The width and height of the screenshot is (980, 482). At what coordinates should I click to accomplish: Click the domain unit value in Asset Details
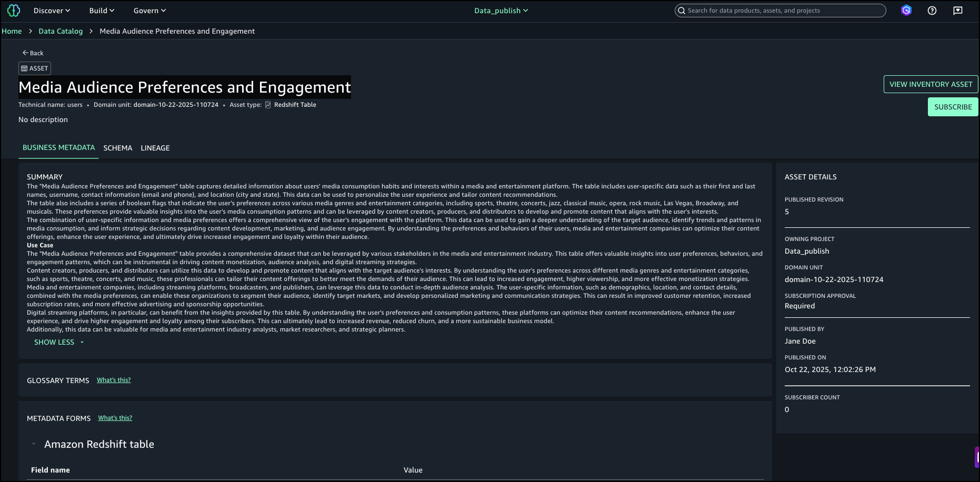coord(834,279)
